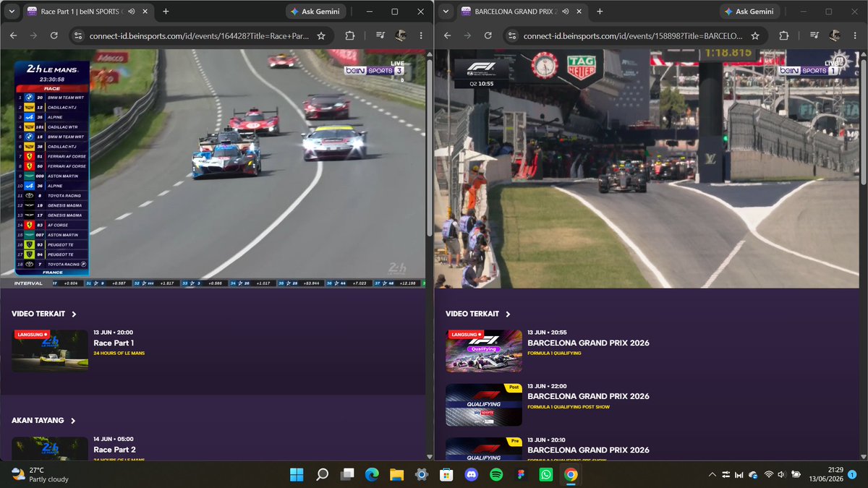This screenshot has height=488, width=868.
Task: Open the weather widget showing 27°C
Action: 40,475
